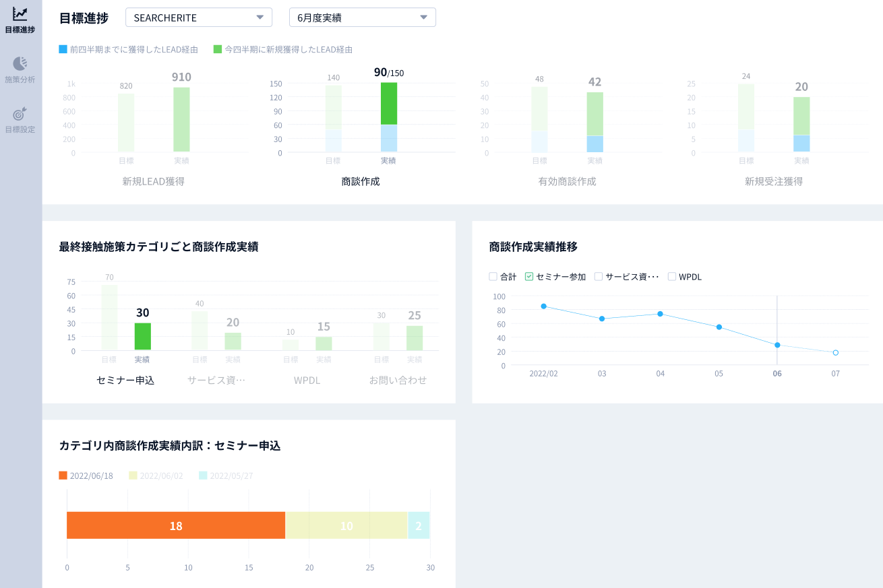
Task: Select the お問い合わせ category
Action: click(398, 380)
